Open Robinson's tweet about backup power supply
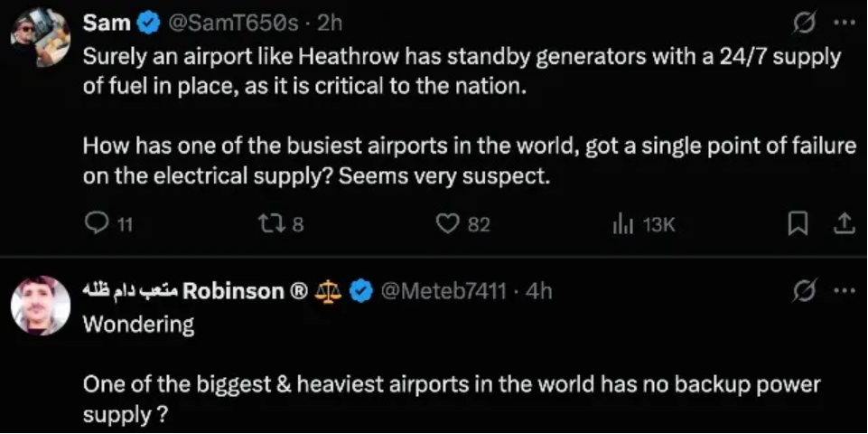This screenshot has width=868, height=434. point(452,384)
